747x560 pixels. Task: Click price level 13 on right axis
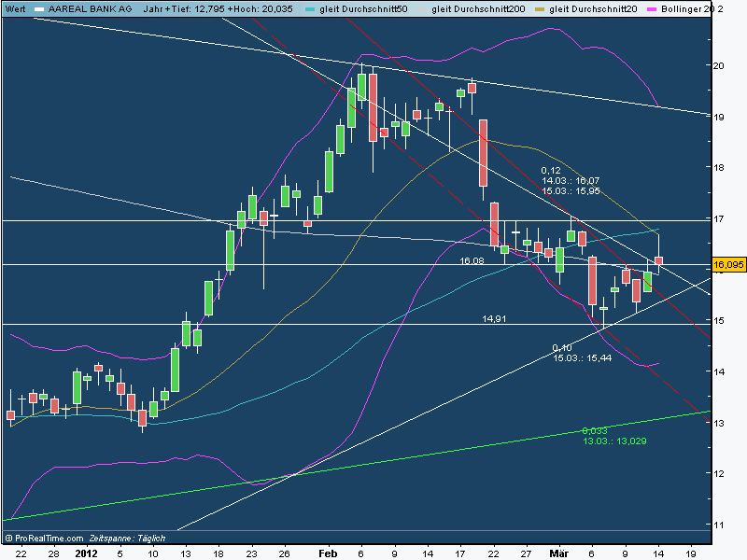pos(718,424)
